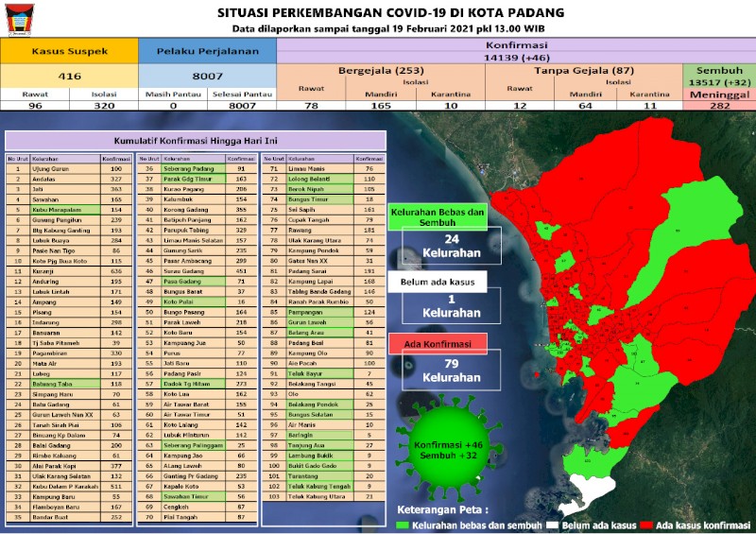Click the 'Selesai Pantau' label

tap(242, 95)
